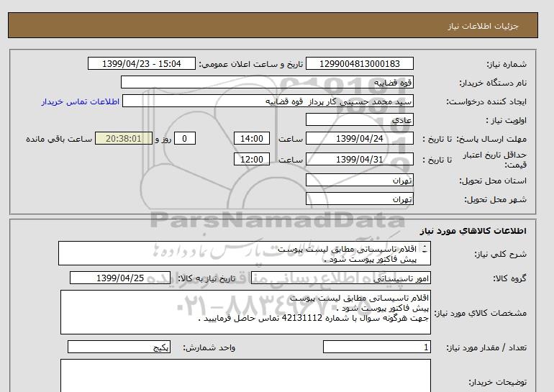Select delivery province field تهران

pyautogui.click(x=359, y=181)
